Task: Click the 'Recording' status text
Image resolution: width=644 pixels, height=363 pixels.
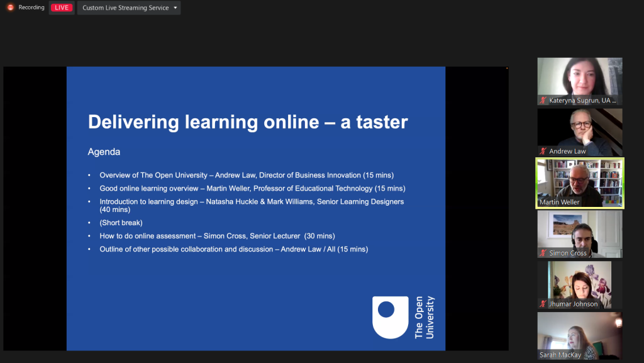Action: click(x=31, y=8)
